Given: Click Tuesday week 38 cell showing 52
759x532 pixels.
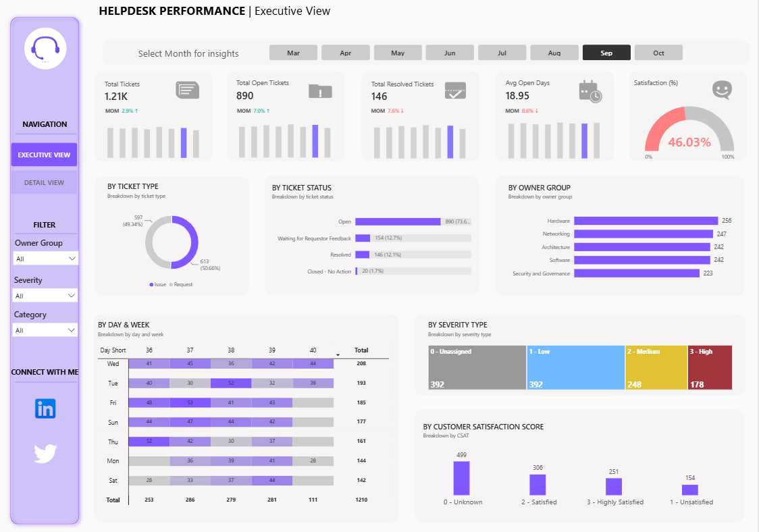Looking at the screenshot, I should coord(231,383).
